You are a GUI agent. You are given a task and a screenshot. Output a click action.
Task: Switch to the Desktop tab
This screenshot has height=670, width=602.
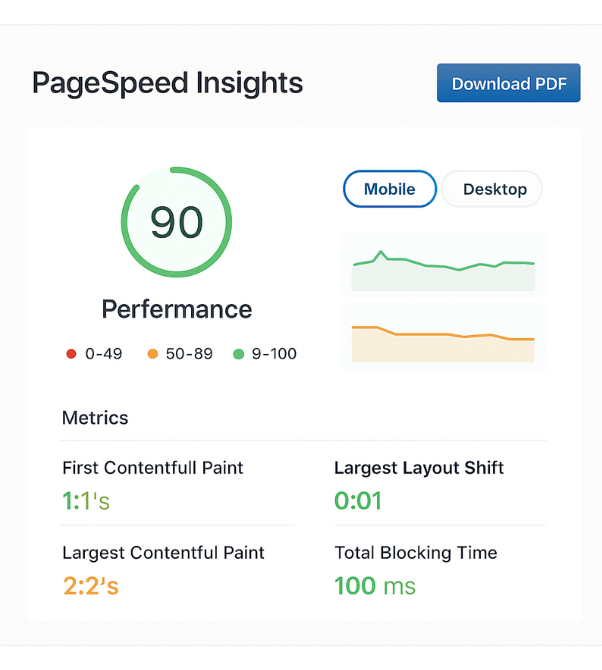[492, 189]
